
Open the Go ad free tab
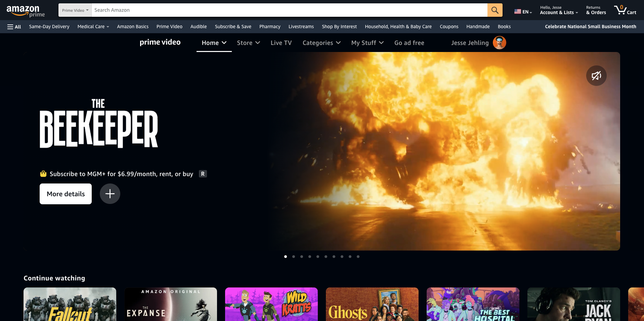409,43
